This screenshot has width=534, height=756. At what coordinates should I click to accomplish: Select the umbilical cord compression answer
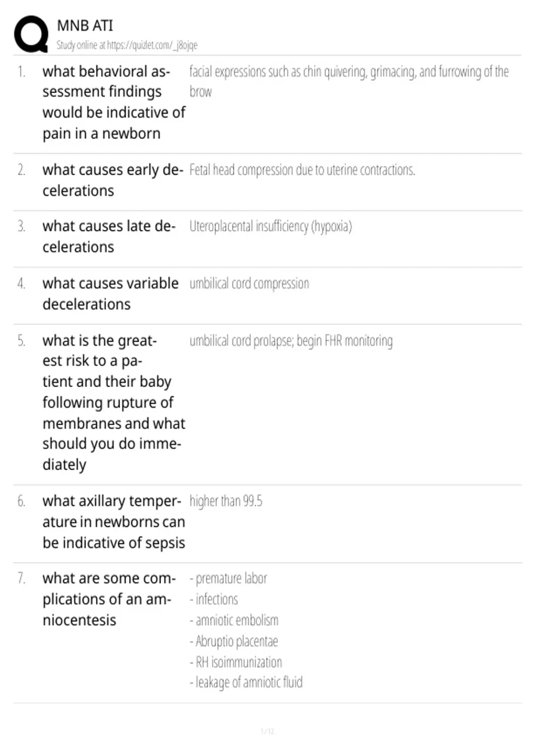(x=249, y=283)
